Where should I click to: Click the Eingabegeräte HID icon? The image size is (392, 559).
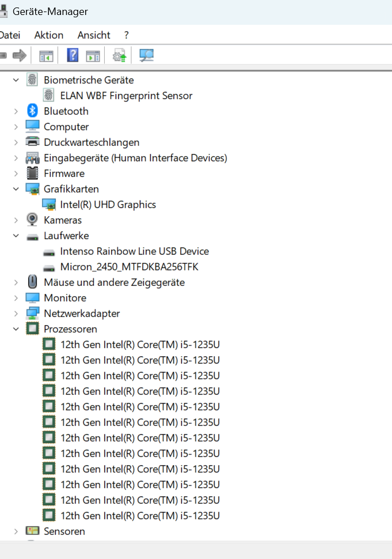click(x=32, y=157)
